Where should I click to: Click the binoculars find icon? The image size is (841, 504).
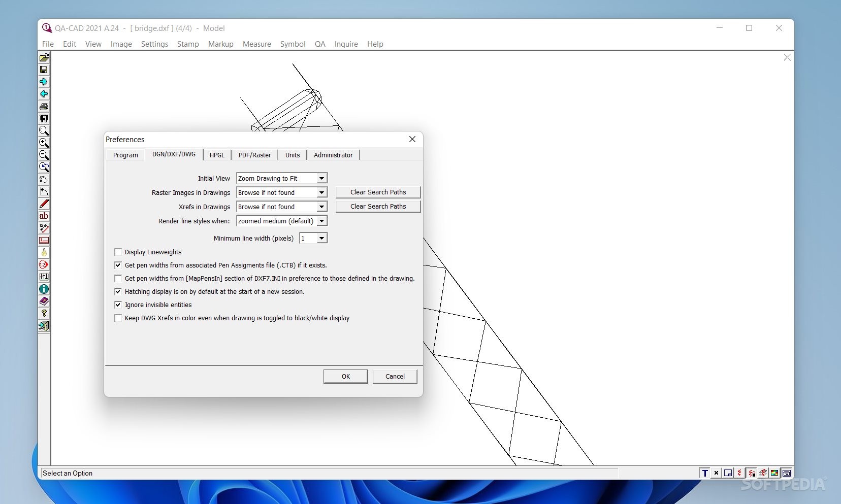coord(44,118)
